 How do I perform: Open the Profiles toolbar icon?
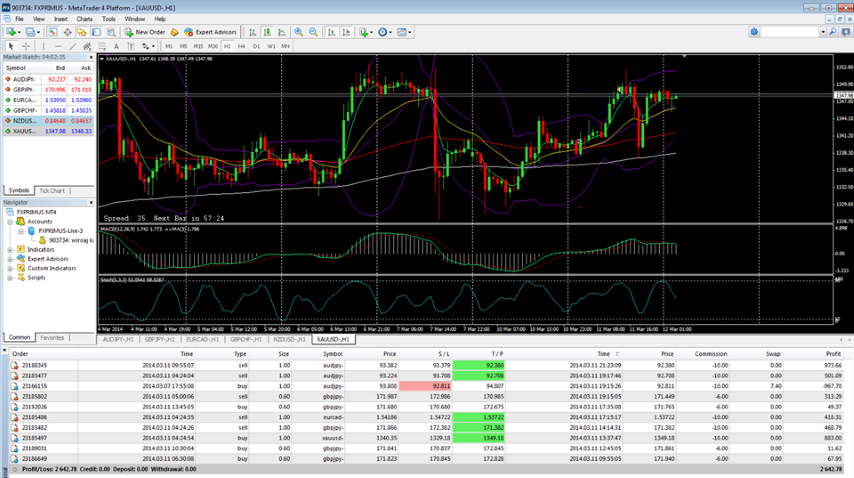(x=30, y=32)
